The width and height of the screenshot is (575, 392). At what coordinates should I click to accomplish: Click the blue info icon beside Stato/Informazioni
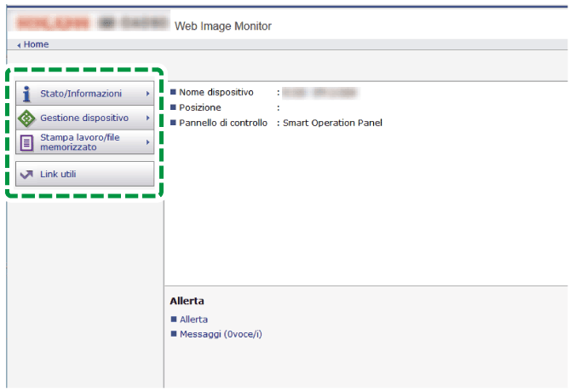[26, 94]
